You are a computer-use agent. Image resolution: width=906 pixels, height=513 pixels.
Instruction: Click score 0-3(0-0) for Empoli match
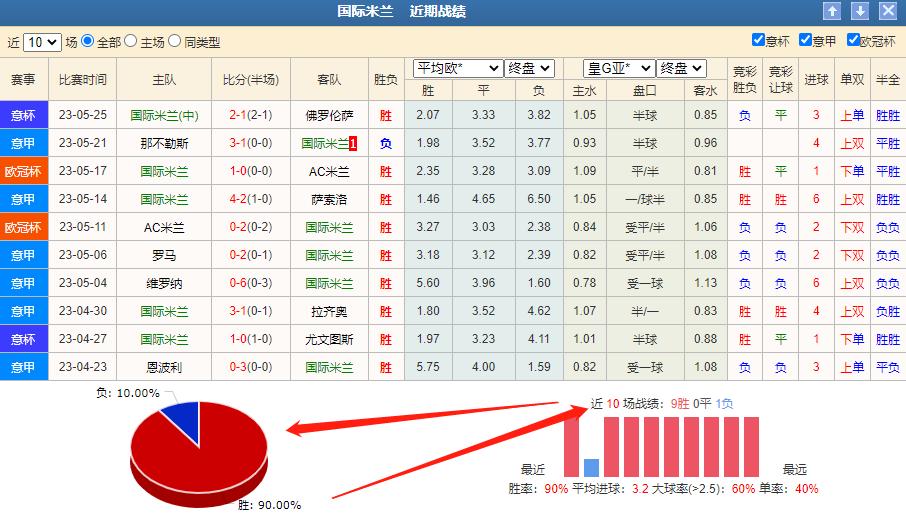pos(251,367)
